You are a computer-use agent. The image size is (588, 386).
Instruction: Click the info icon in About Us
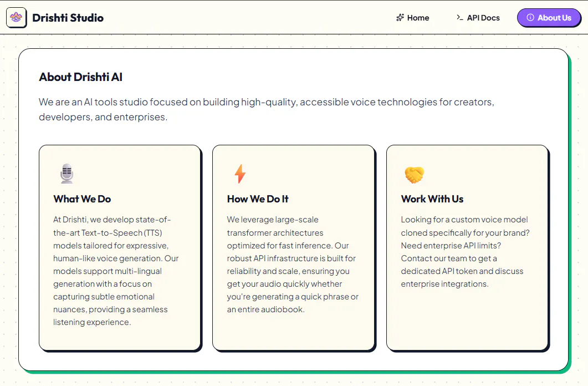[530, 18]
